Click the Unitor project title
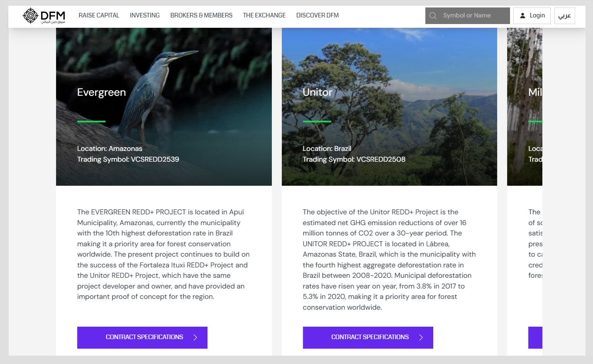This screenshot has height=364, width=593. coord(317,92)
